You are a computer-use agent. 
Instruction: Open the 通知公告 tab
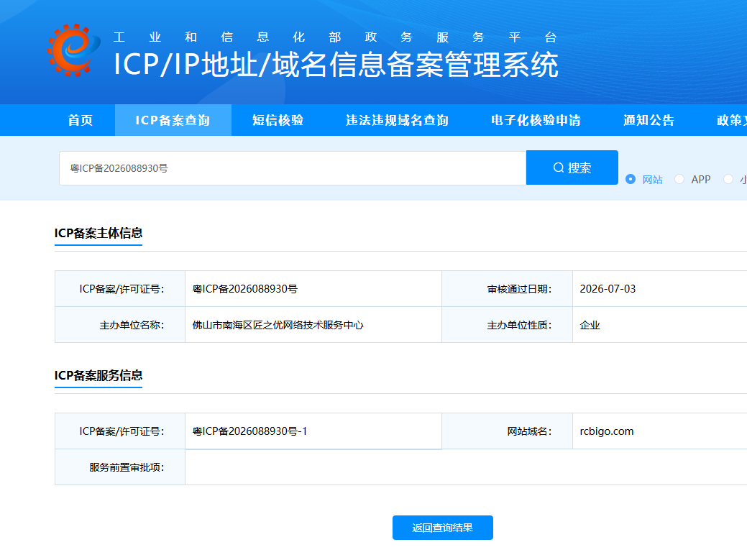[x=649, y=120]
